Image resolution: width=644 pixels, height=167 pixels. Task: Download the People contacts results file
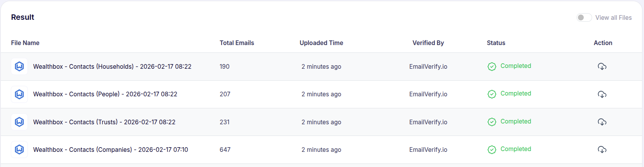coord(602,94)
